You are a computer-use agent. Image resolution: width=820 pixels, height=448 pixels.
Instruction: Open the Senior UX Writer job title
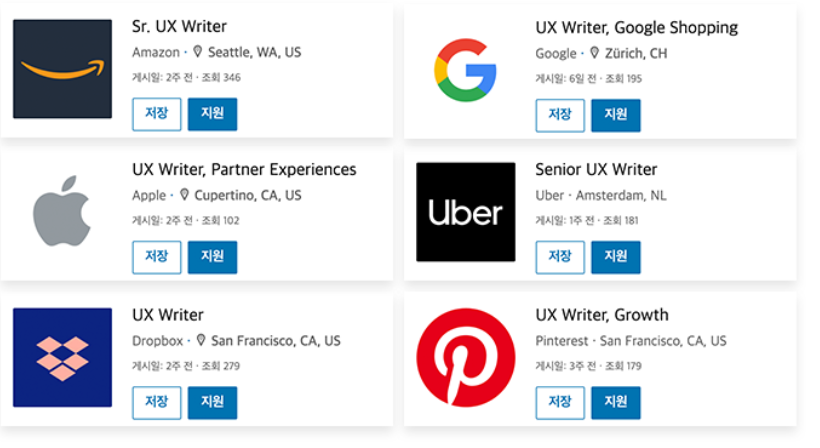point(596,169)
